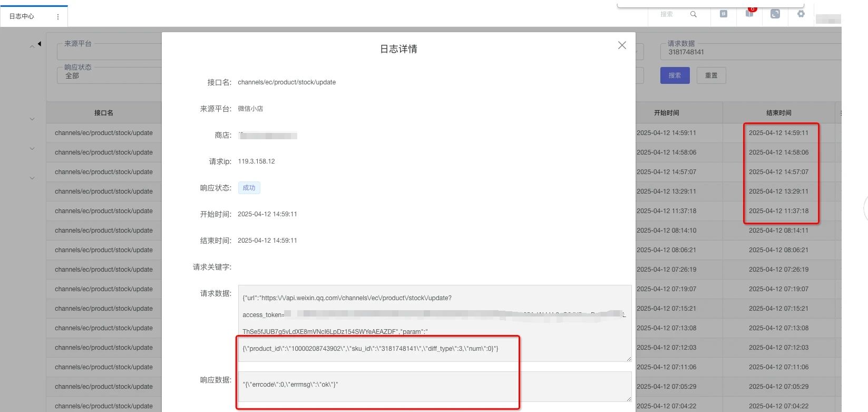
Task: Collapse the sidebar group with up chevron
Action: 32,47
